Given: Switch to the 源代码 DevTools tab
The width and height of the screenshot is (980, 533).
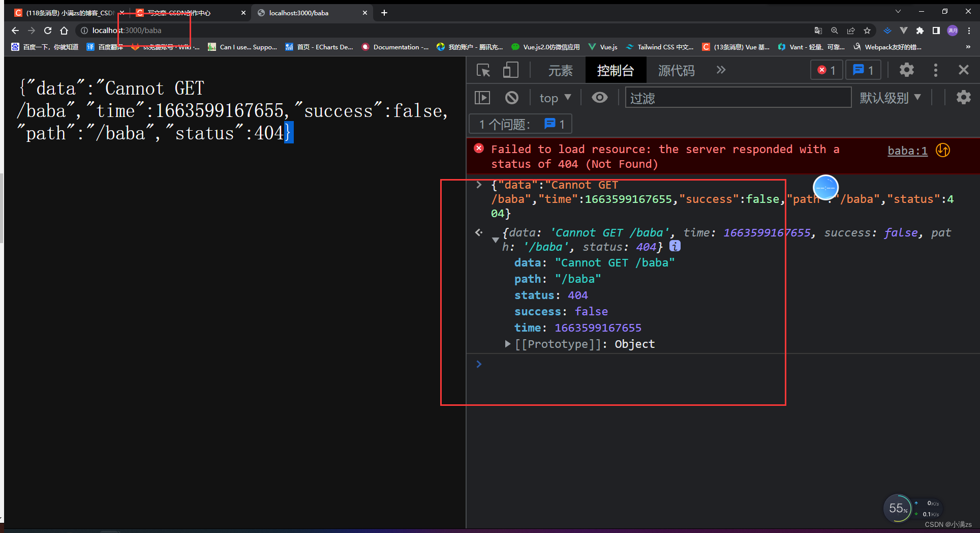Looking at the screenshot, I should coord(676,70).
